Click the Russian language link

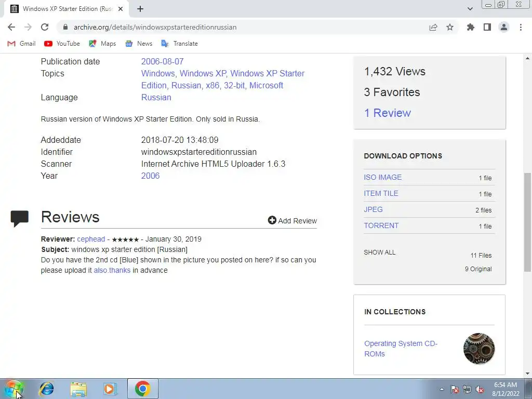click(x=156, y=97)
